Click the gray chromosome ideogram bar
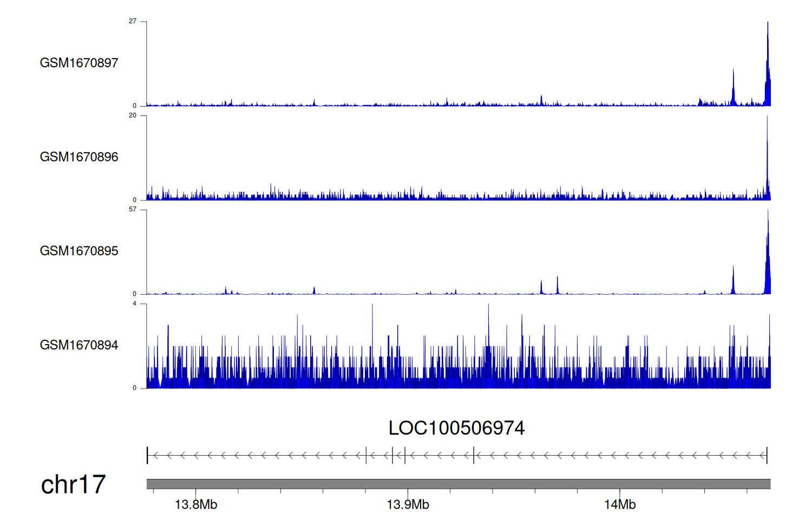 (x=458, y=484)
